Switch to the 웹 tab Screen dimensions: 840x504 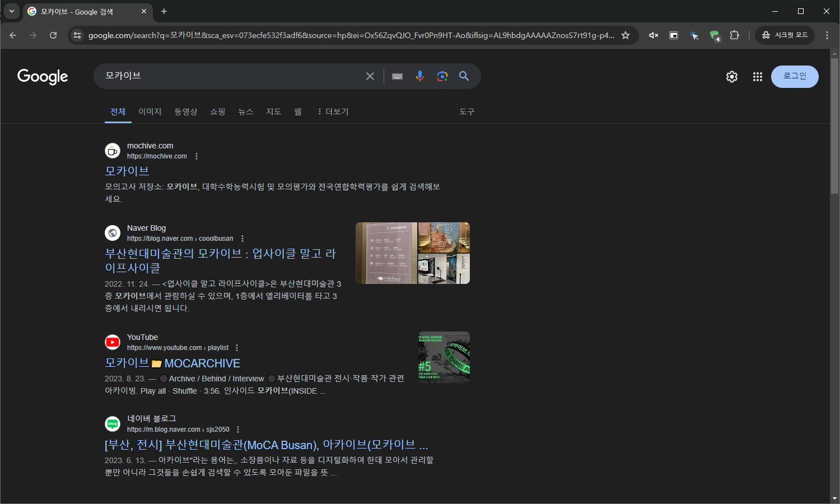pyautogui.click(x=298, y=111)
